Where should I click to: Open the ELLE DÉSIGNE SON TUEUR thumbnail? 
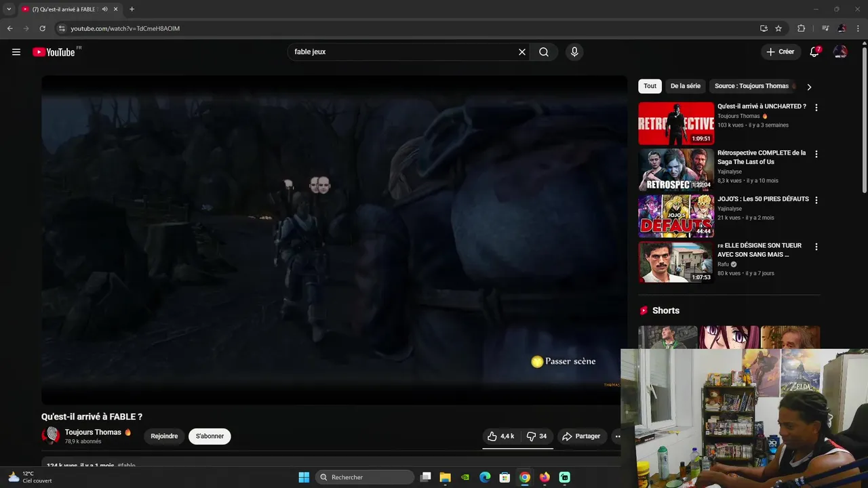[x=676, y=262]
